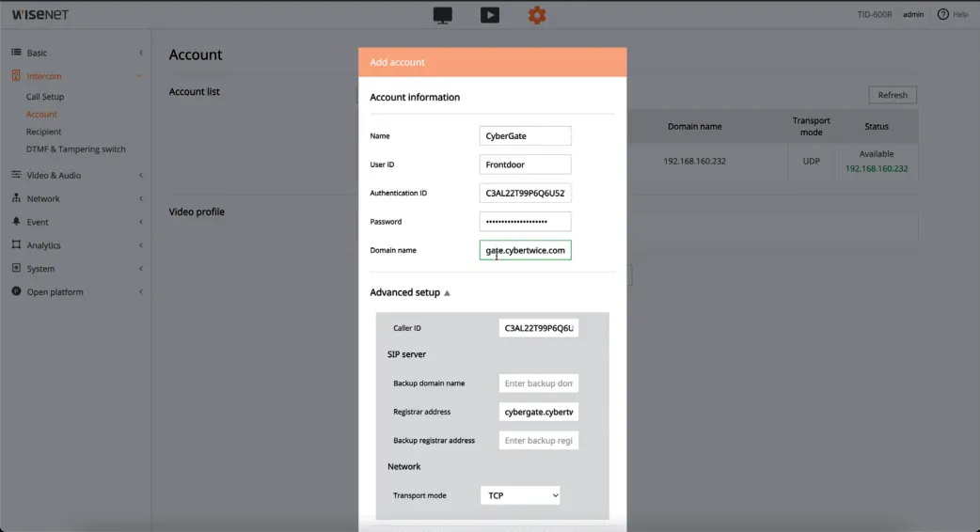Open the Transport mode TCP dropdown
This screenshot has height=532, width=980.
tap(520, 495)
